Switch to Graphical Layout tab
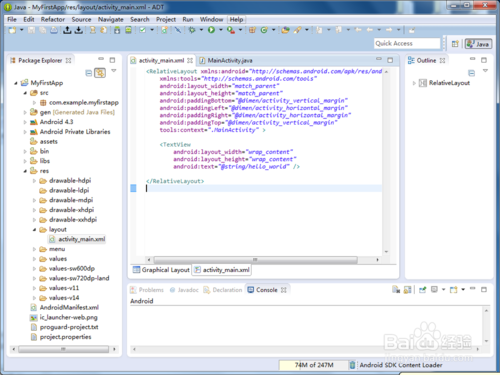500x375 pixels. (161, 270)
